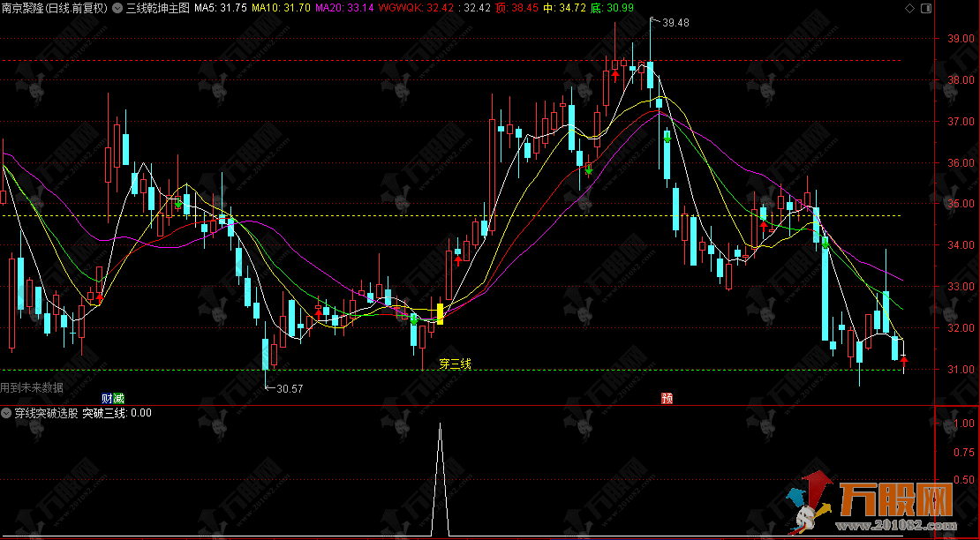Viewport: 980px width, 540px height.
Task: Select the 三线乾坤主图 indicator name
Action: [x=157, y=8]
